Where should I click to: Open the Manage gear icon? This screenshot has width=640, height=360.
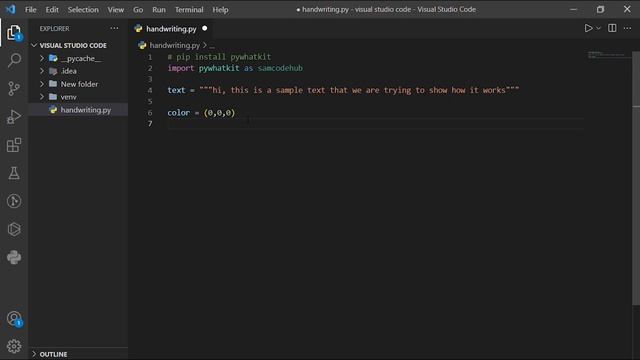point(14,346)
